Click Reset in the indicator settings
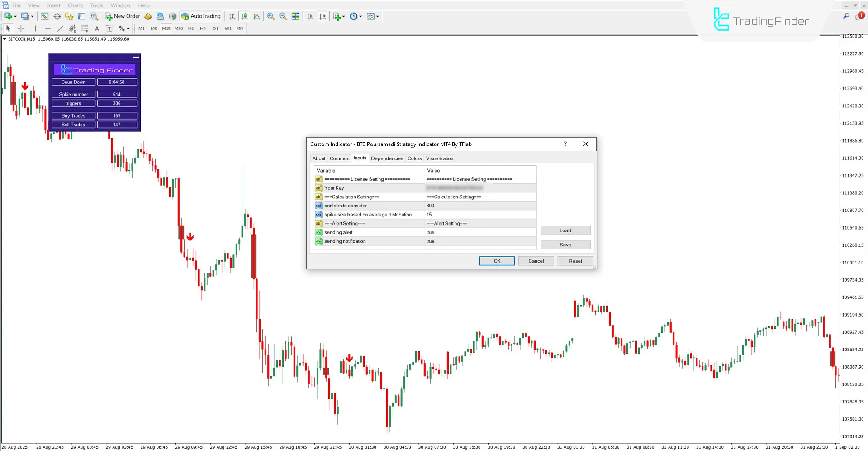Viewport: 868px width, 451px height. (x=574, y=261)
